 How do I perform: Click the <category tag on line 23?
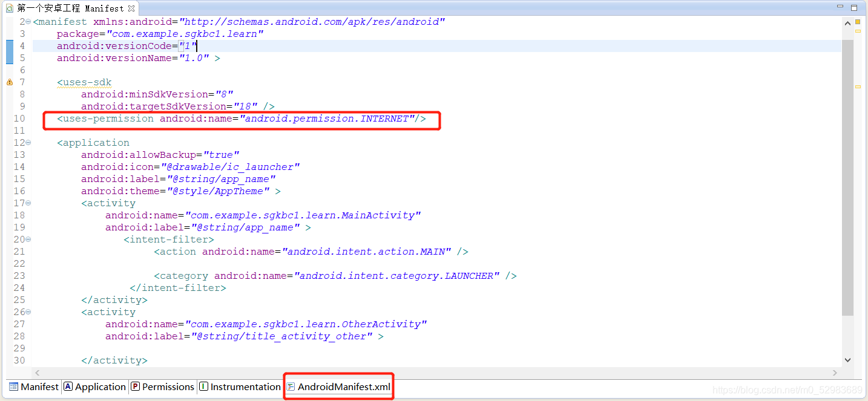tap(181, 276)
